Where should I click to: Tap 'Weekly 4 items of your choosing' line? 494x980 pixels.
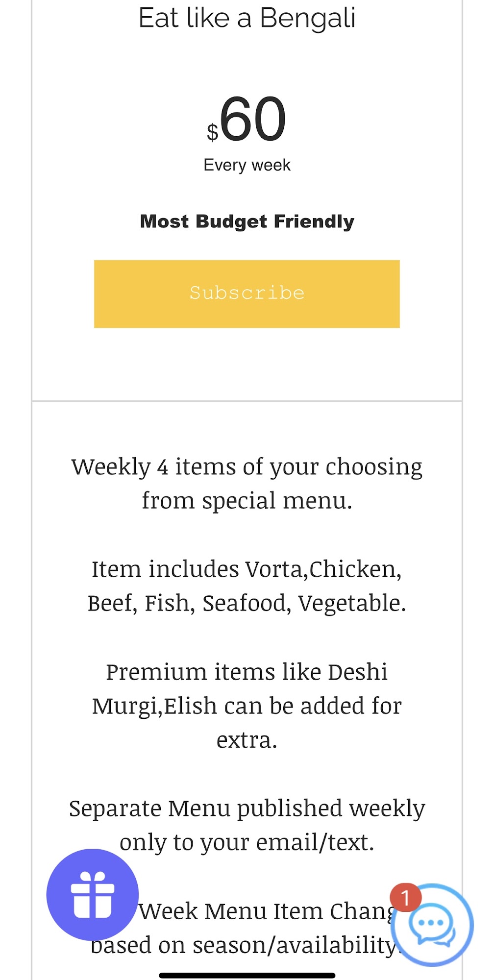[247, 467]
